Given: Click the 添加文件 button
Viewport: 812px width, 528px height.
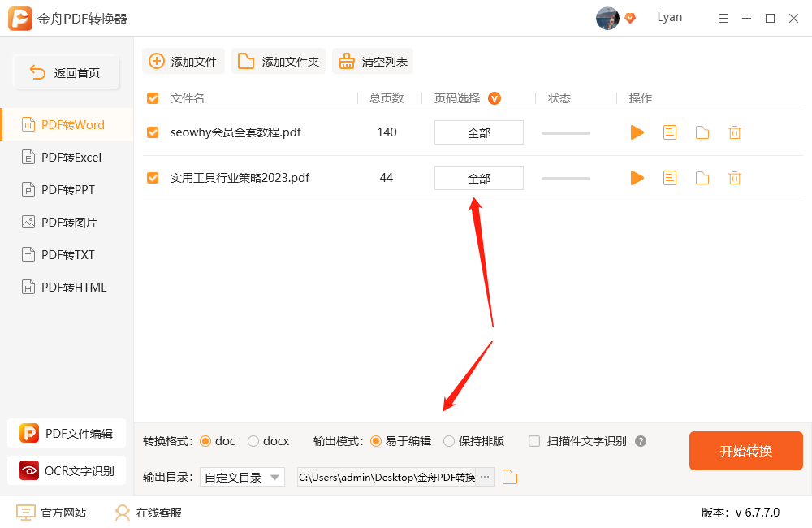Looking at the screenshot, I should pyautogui.click(x=184, y=61).
